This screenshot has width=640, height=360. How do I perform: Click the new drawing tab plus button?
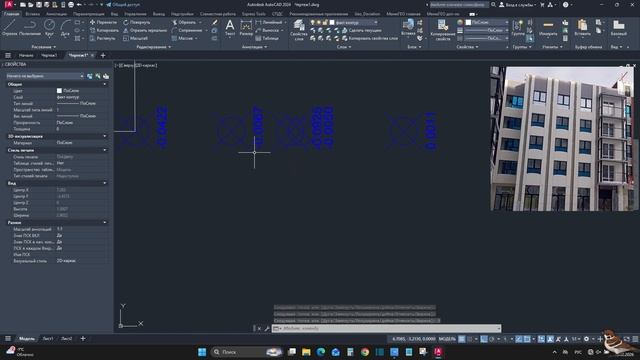click(103, 55)
